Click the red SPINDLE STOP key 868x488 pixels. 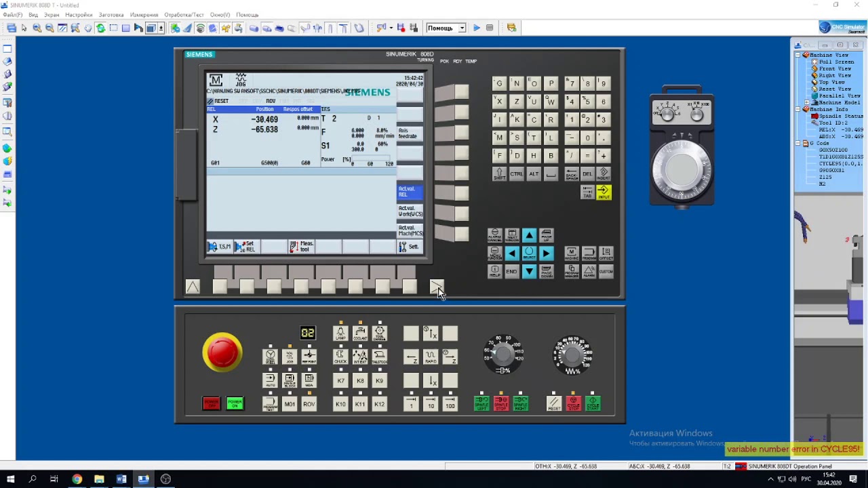point(501,404)
